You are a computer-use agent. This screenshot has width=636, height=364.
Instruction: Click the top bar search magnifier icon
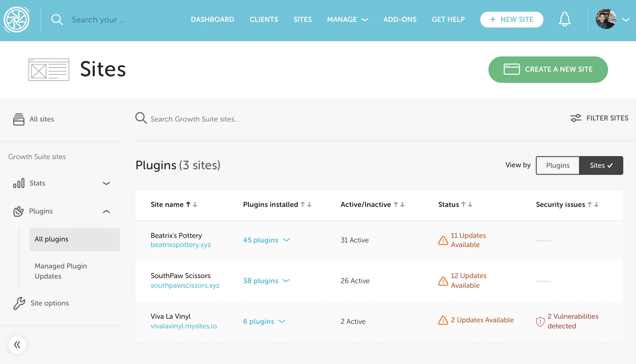pyautogui.click(x=57, y=20)
